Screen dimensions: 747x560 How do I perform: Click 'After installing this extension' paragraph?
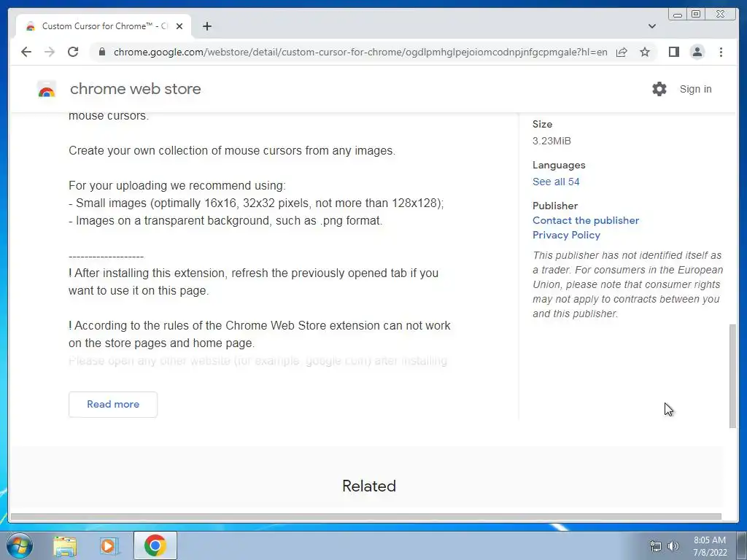253,282
